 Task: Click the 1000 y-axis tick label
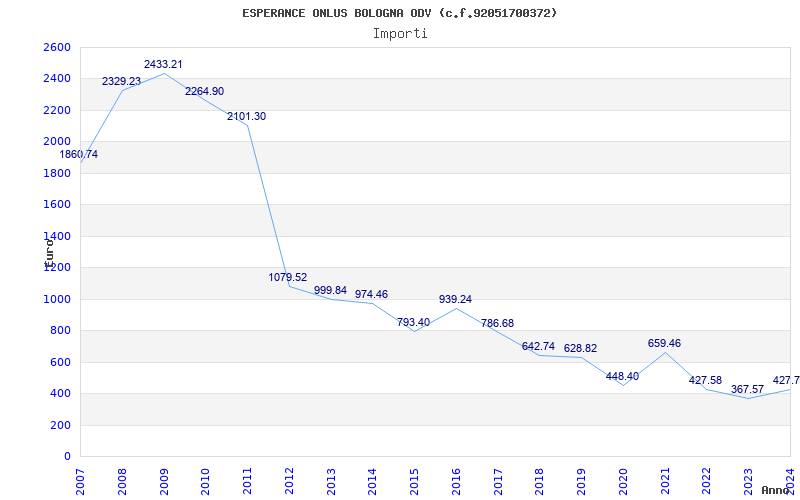57,299
